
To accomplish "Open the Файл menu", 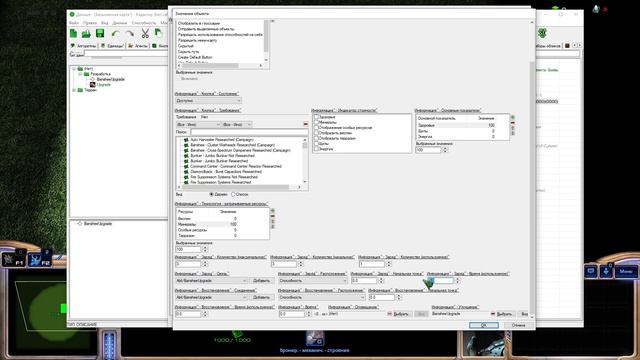I will [74, 23].
